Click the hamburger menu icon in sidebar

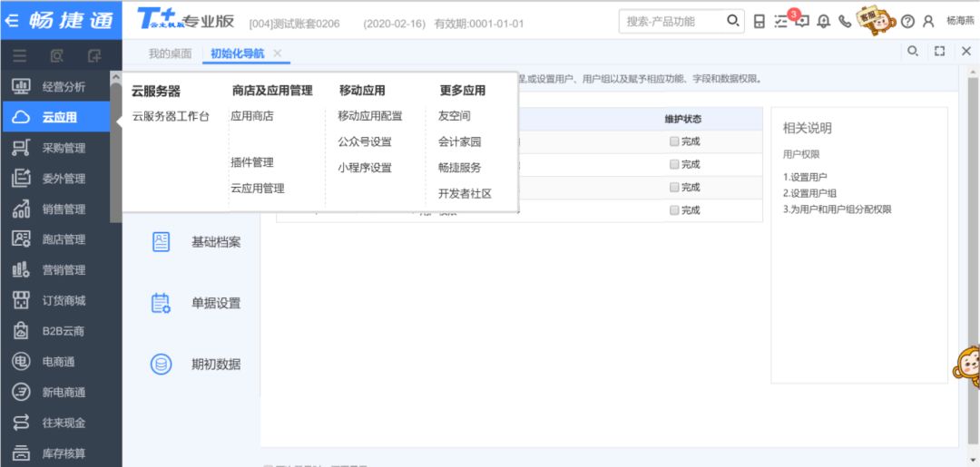tap(19, 56)
